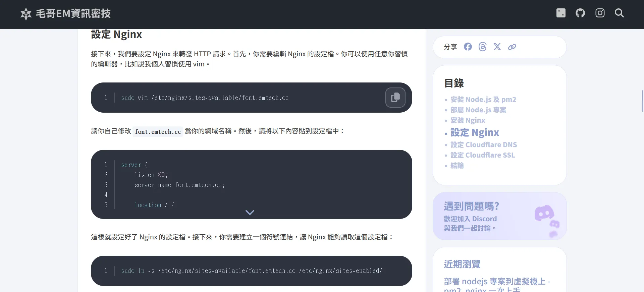Open the dice-style icon in header
The height and width of the screenshot is (292, 644).
pyautogui.click(x=561, y=13)
